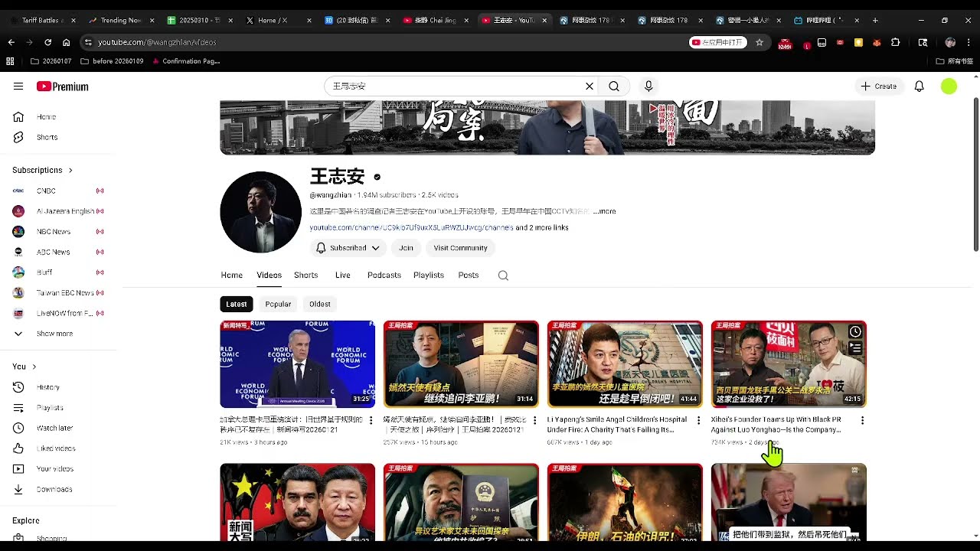The height and width of the screenshot is (551, 980).
Task: Switch to the Trending Now browser tab
Action: pos(119,20)
